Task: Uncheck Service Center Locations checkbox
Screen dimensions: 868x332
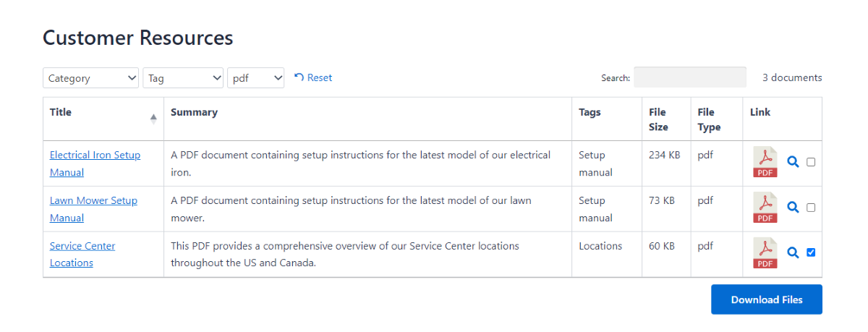Action: [811, 252]
